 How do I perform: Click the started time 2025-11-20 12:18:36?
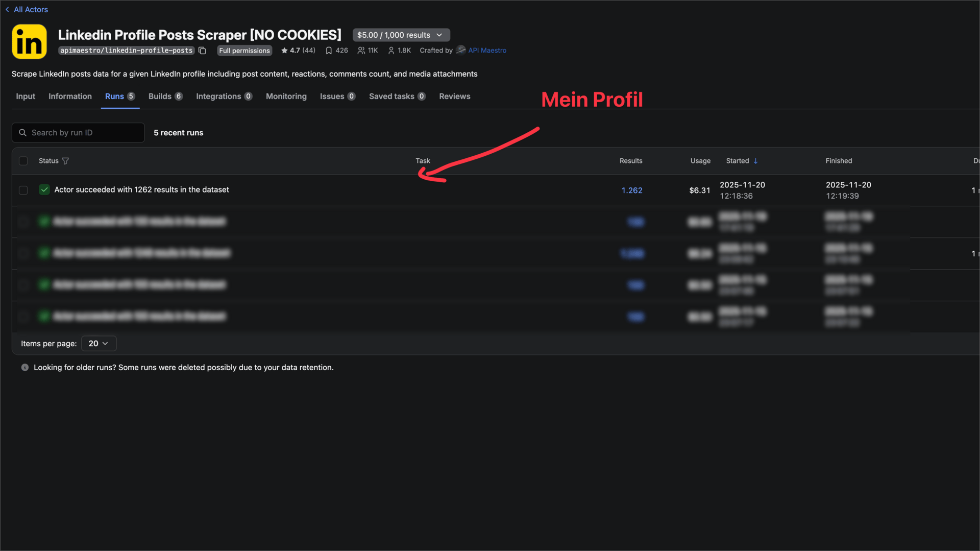click(742, 190)
